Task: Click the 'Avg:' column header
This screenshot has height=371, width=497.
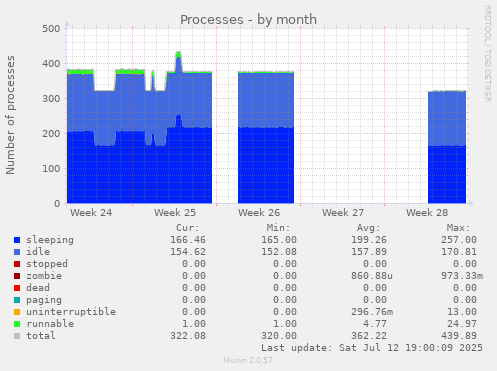Action: [369, 228]
